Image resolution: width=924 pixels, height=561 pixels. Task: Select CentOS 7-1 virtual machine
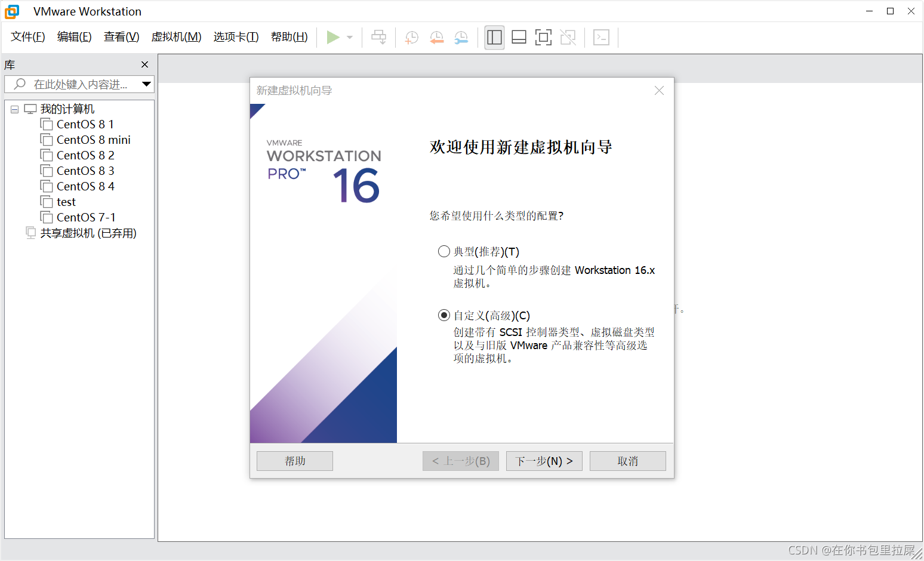coord(86,217)
